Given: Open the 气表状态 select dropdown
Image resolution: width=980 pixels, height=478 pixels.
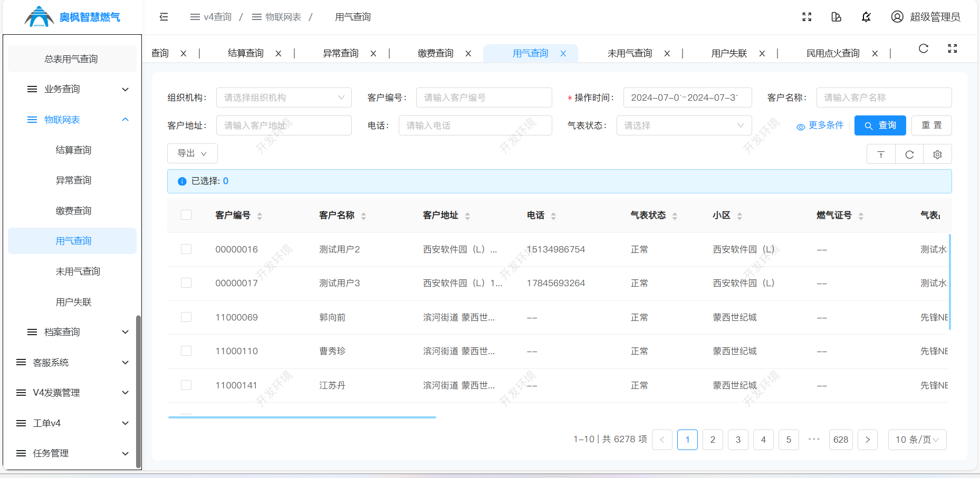Looking at the screenshot, I should pyautogui.click(x=684, y=125).
